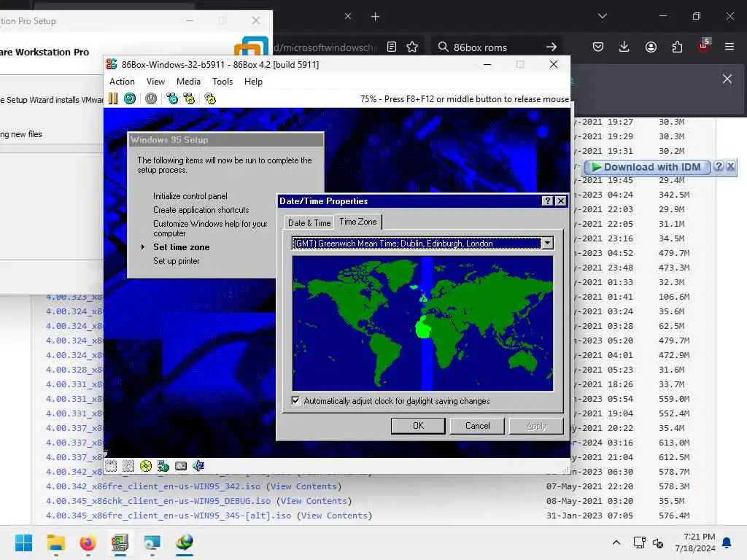This screenshot has width=747, height=560.
Task: Open uBlock extension icon with badge
Action: point(704,46)
